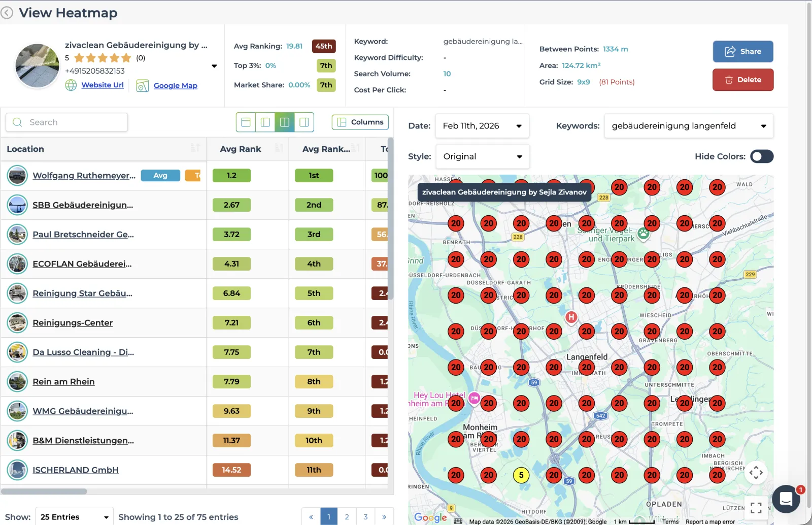
Task: Open Reinigung Star Gebäu... location link
Action: (82, 293)
